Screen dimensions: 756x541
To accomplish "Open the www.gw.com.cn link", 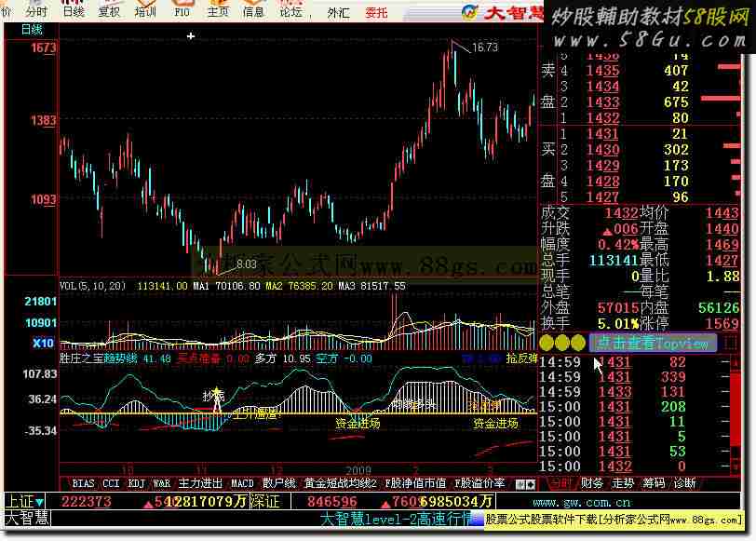I will (x=582, y=503).
